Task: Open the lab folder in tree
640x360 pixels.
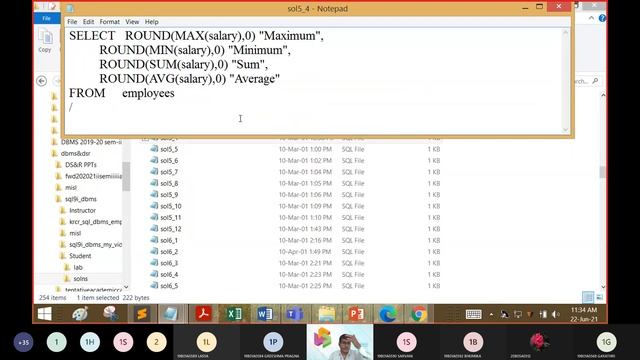Action: pos(78,268)
